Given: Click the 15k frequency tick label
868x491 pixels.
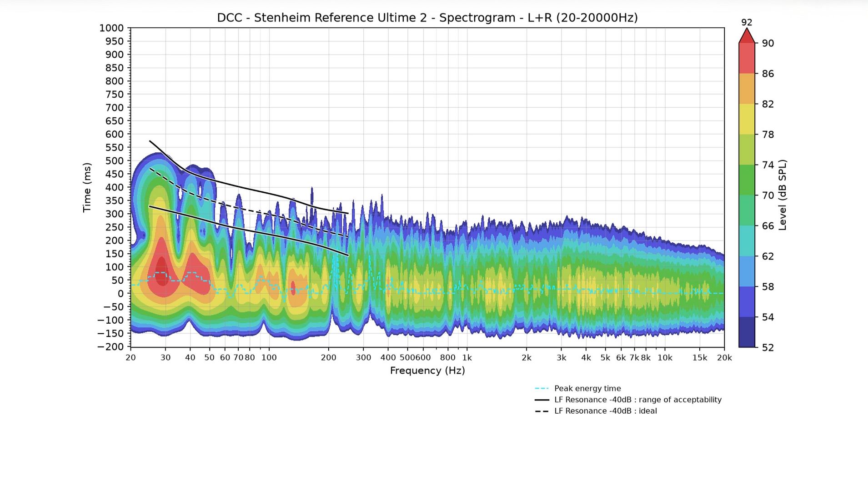Looking at the screenshot, I should 700,358.
